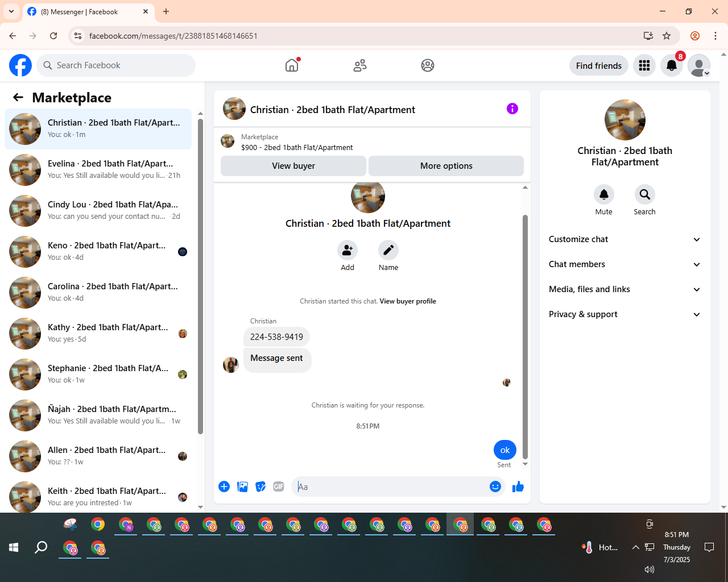The image size is (728, 582).
Task: Select the Messenger | Facebook browser tab
Action: [x=88, y=11]
